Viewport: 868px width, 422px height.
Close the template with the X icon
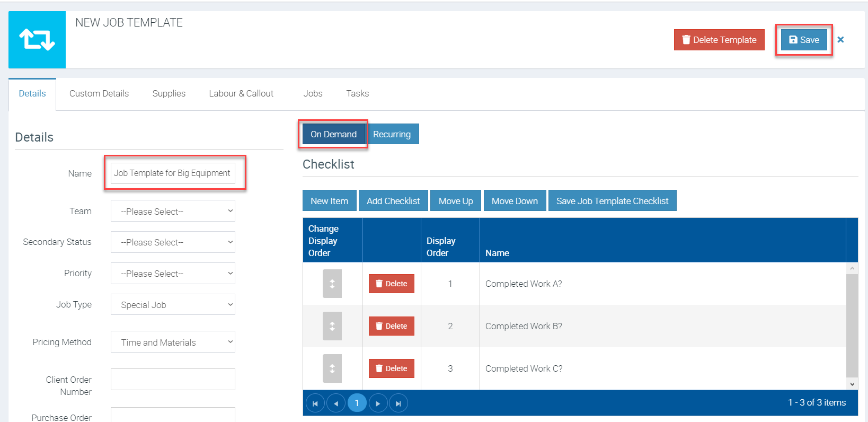pos(840,40)
